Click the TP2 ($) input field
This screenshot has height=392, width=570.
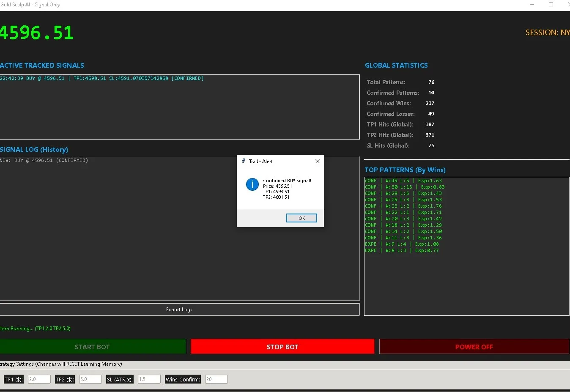(90, 379)
